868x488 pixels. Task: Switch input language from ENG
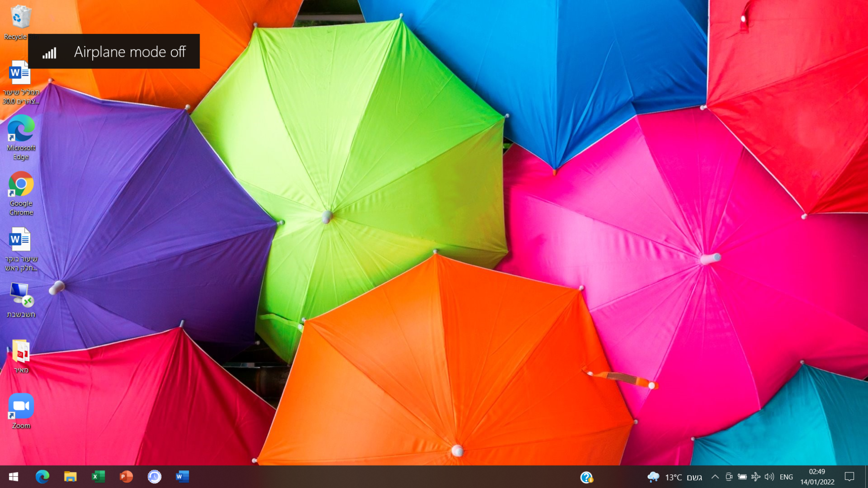786,477
